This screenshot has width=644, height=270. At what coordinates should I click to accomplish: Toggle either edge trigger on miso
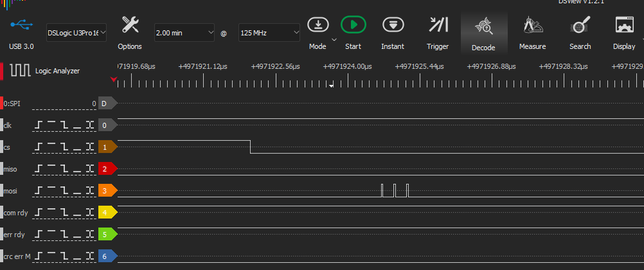[90, 168]
